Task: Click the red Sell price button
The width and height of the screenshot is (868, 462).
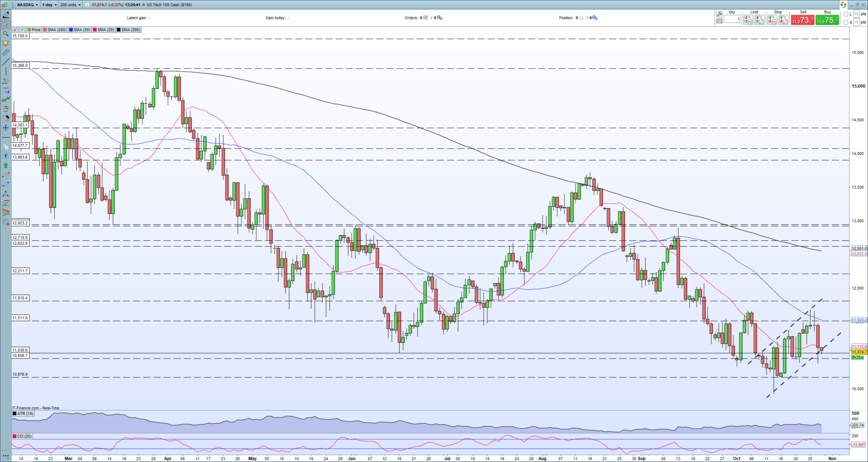Action: click(802, 20)
